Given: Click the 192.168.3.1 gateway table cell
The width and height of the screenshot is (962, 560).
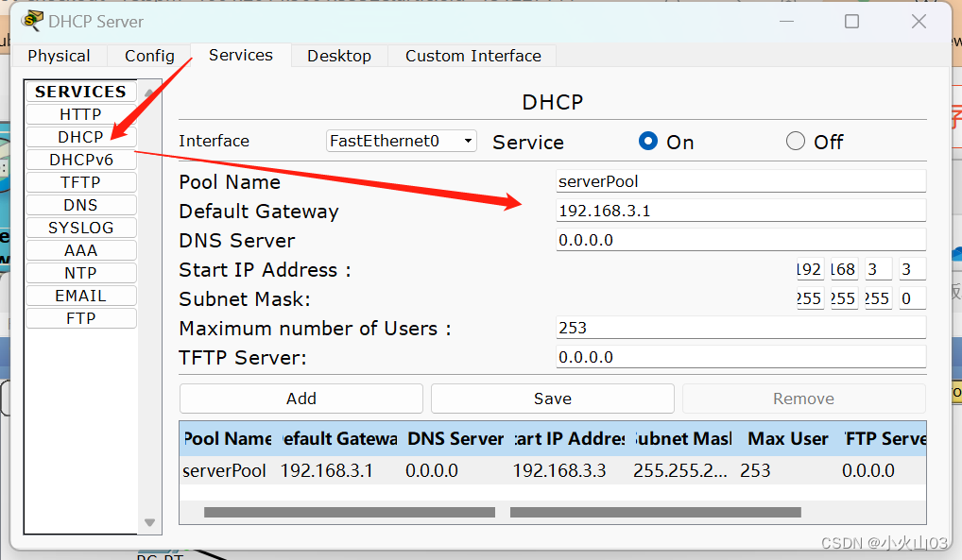Looking at the screenshot, I should [x=326, y=471].
